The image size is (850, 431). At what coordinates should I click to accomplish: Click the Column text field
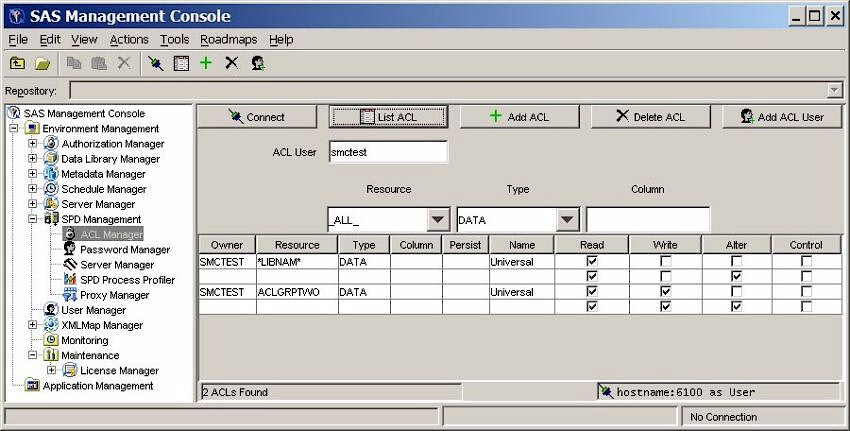pos(648,220)
